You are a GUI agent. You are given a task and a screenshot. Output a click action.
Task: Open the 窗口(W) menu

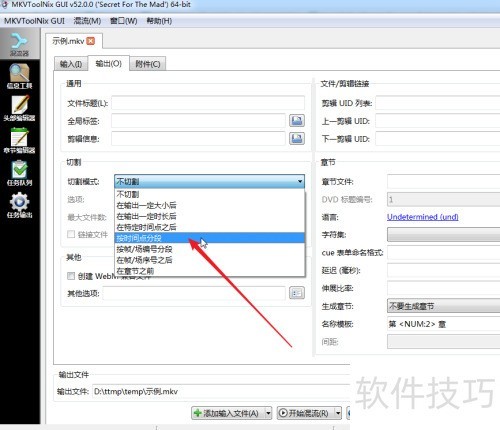[124, 21]
